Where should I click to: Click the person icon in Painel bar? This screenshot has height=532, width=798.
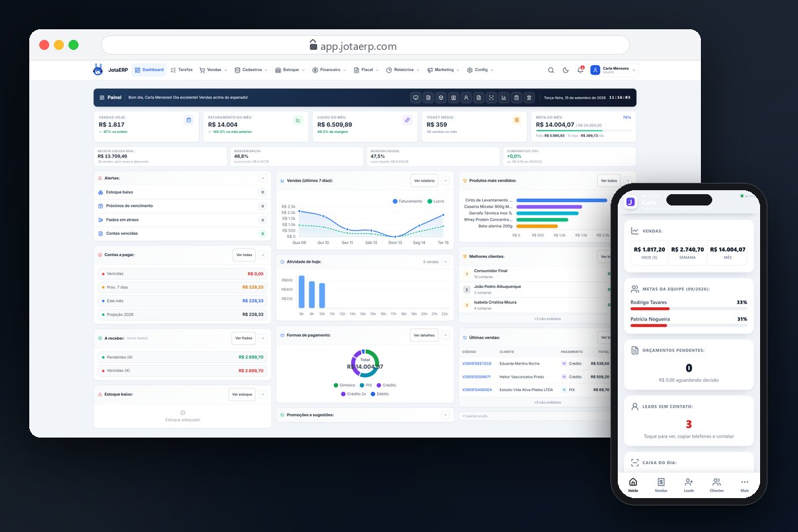click(x=466, y=98)
